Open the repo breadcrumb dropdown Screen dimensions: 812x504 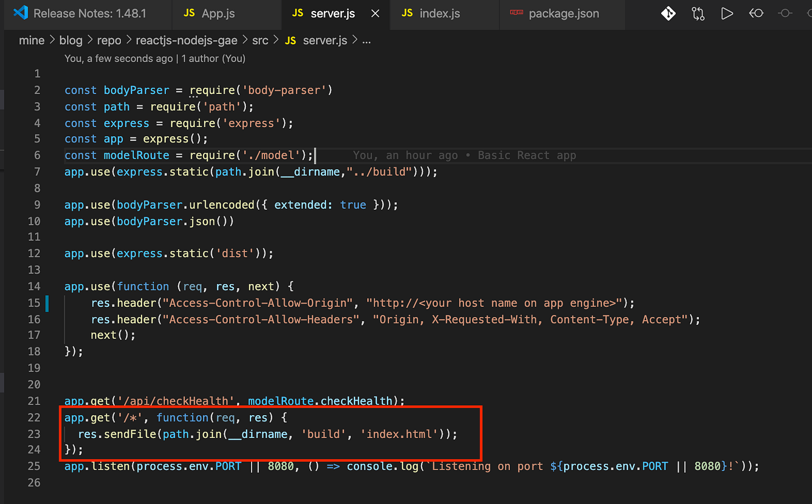click(x=109, y=40)
